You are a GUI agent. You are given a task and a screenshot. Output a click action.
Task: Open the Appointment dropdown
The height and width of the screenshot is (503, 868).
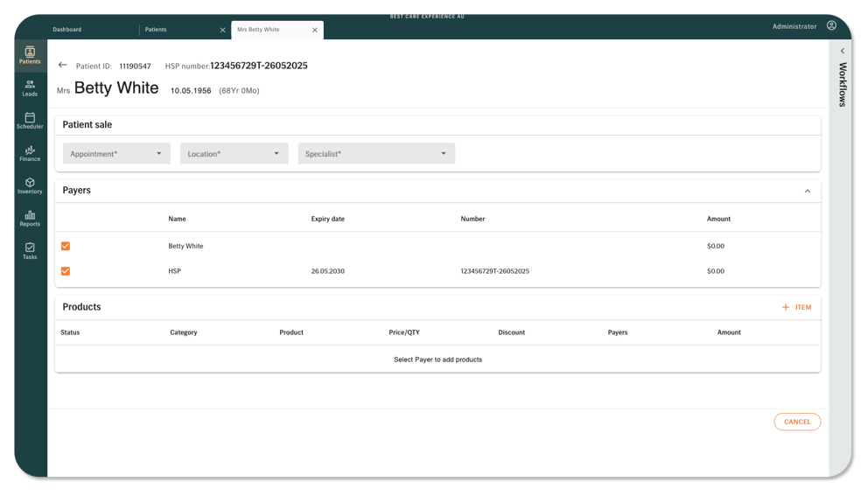coord(116,154)
